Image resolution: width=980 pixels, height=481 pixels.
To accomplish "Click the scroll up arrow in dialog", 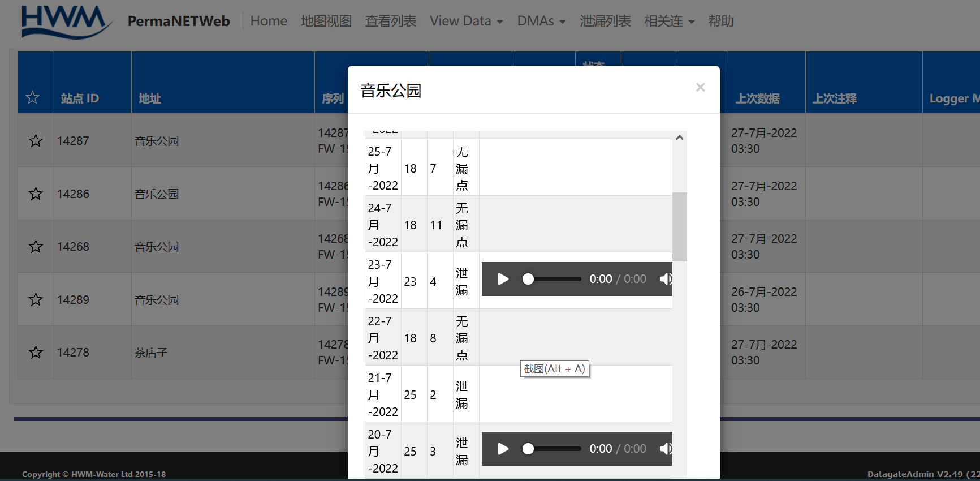I will tap(680, 138).
